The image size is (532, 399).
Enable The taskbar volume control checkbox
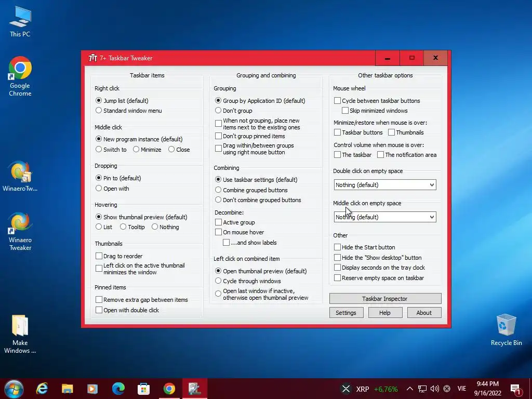353,155
